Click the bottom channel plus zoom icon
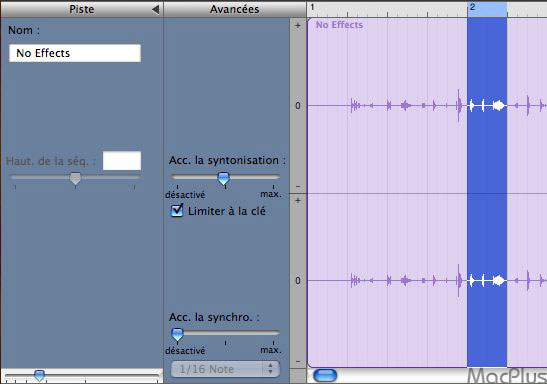Viewport: 547px width, 384px height. (x=298, y=200)
